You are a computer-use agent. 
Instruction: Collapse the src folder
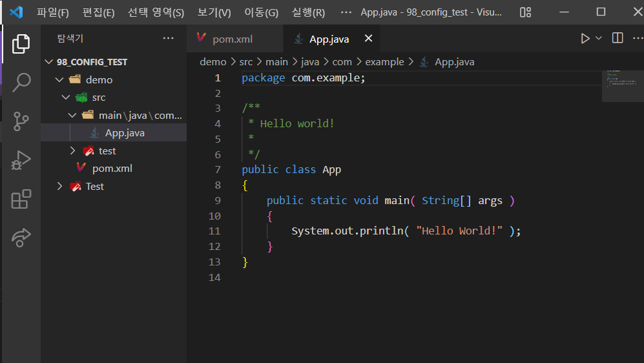66,98
